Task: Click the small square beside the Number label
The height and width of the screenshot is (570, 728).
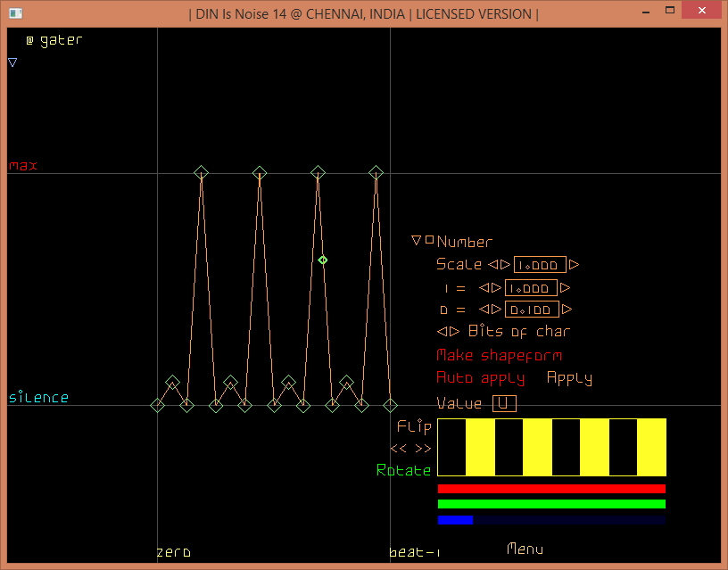Action: pyautogui.click(x=429, y=240)
